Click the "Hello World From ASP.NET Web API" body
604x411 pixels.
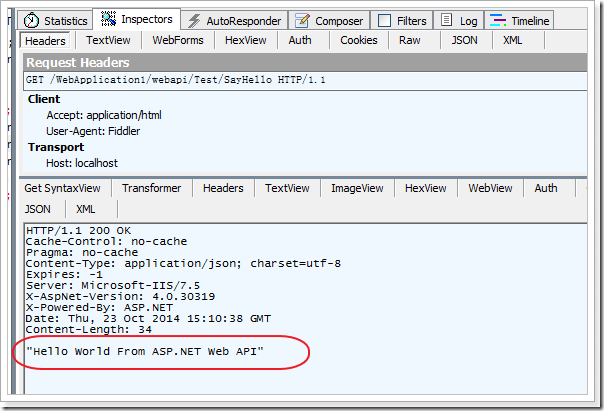click(x=145, y=351)
